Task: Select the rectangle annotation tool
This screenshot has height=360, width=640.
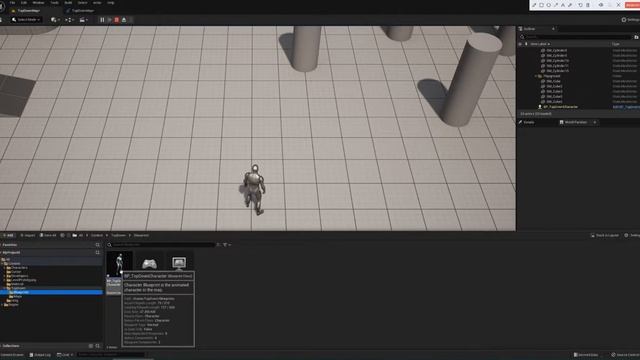Action: tap(541, 5)
